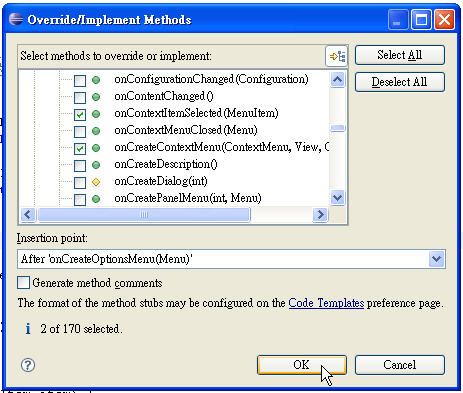Click the horizontal scrollbar thumb
463x393 pixels.
pyautogui.click(x=144, y=214)
